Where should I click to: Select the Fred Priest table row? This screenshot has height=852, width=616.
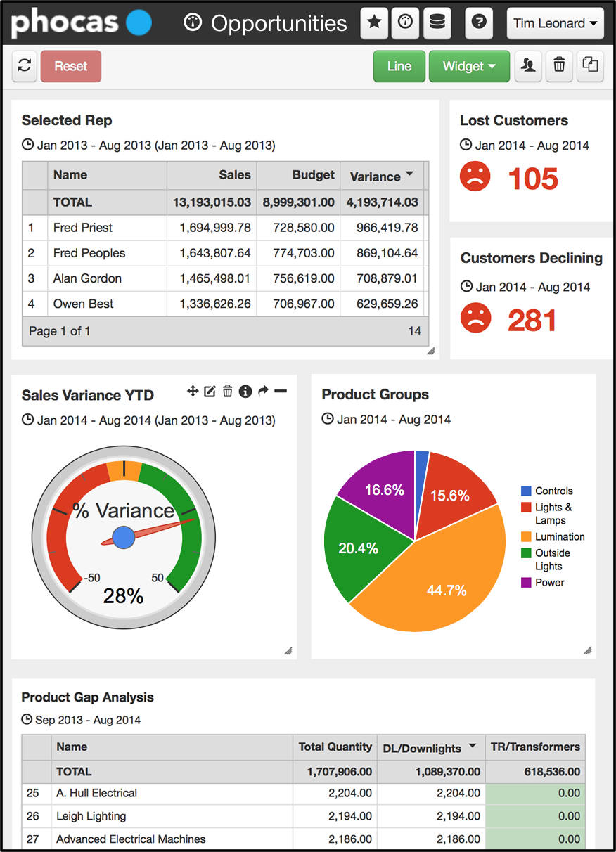[x=83, y=228]
